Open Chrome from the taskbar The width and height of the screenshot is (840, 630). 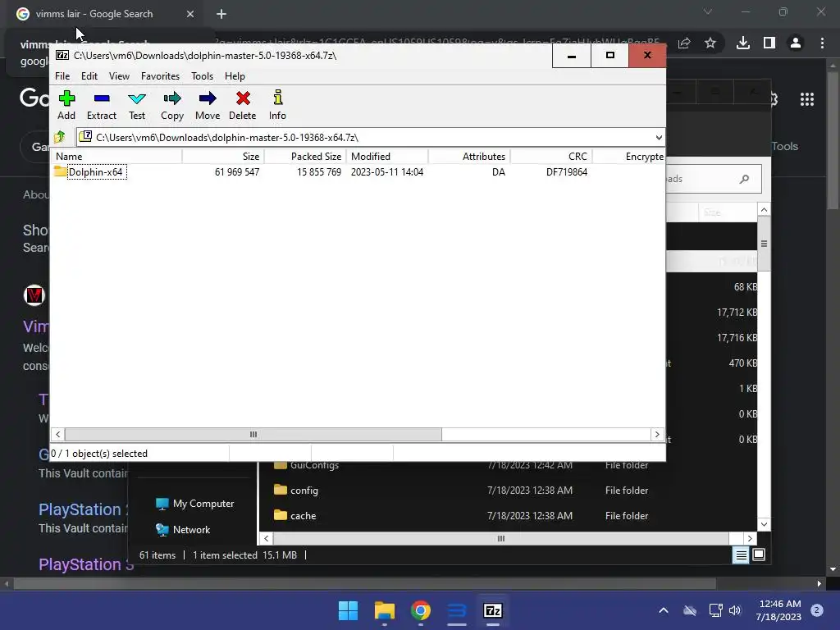pos(421,610)
